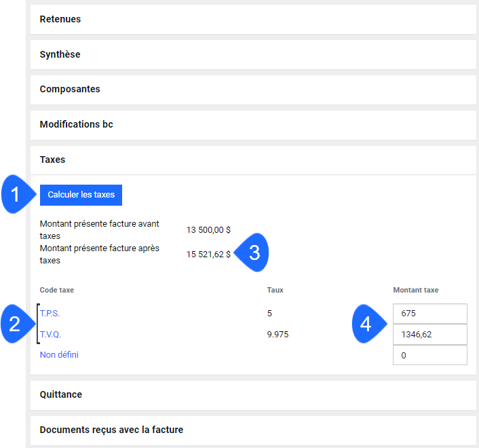Click callout marker number 1
Screen dimensions: 479x448
[17, 194]
